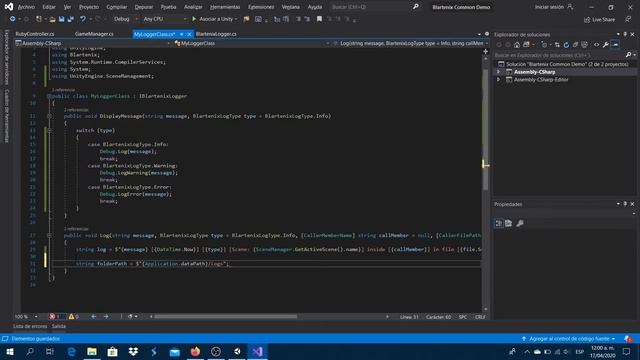Open the Lista de errores tab
The width and height of the screenshot is (640, 360).
click(x=30, y=326)
